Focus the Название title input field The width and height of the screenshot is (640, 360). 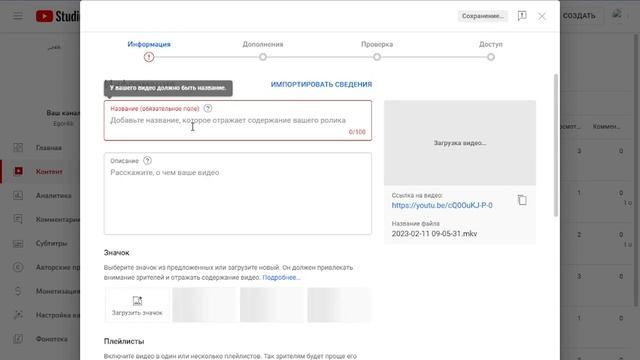point(238,120)
